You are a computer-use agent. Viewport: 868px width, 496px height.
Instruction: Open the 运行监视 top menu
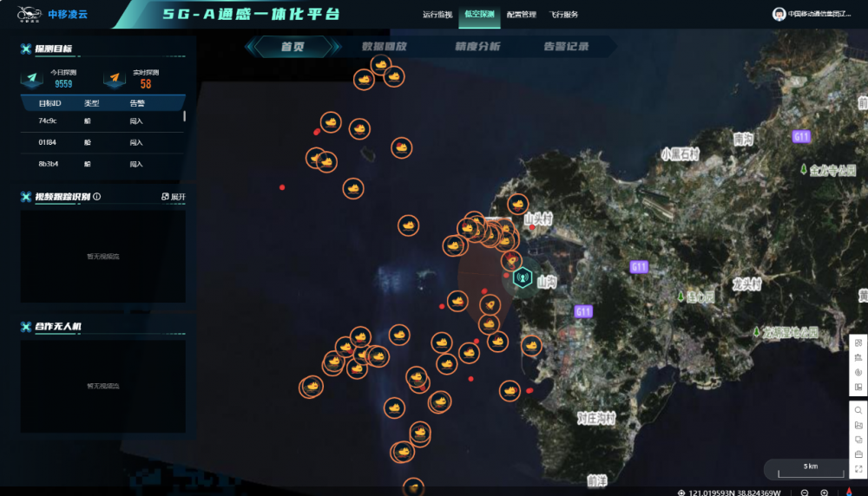coord(437,15)
